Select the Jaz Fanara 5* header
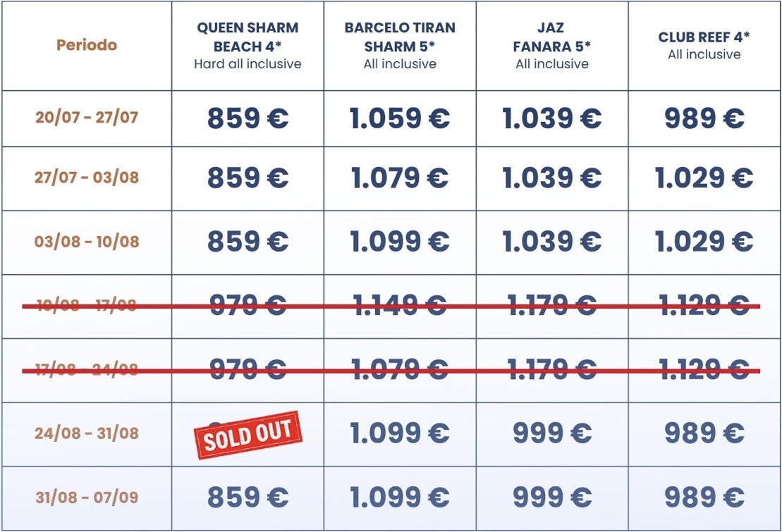782x532 pixels. tap(551, 45)
